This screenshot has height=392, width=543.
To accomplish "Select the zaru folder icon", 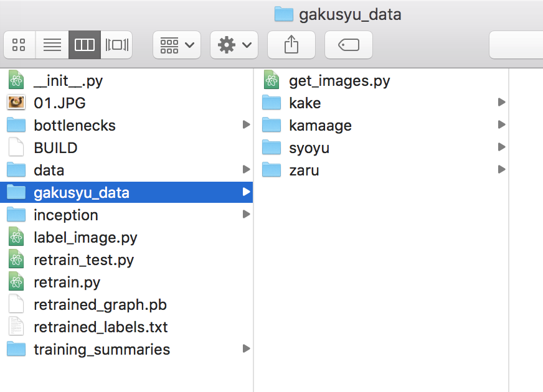I will (271, 170).
